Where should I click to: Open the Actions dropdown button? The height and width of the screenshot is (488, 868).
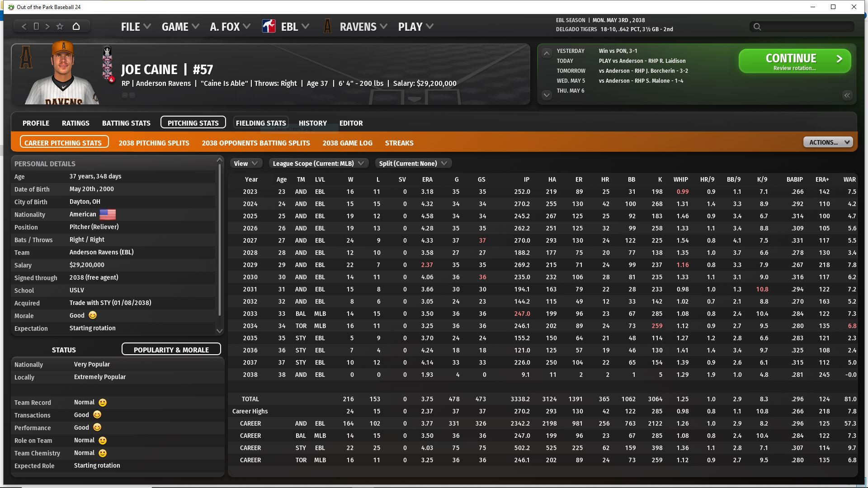[828, 142]
